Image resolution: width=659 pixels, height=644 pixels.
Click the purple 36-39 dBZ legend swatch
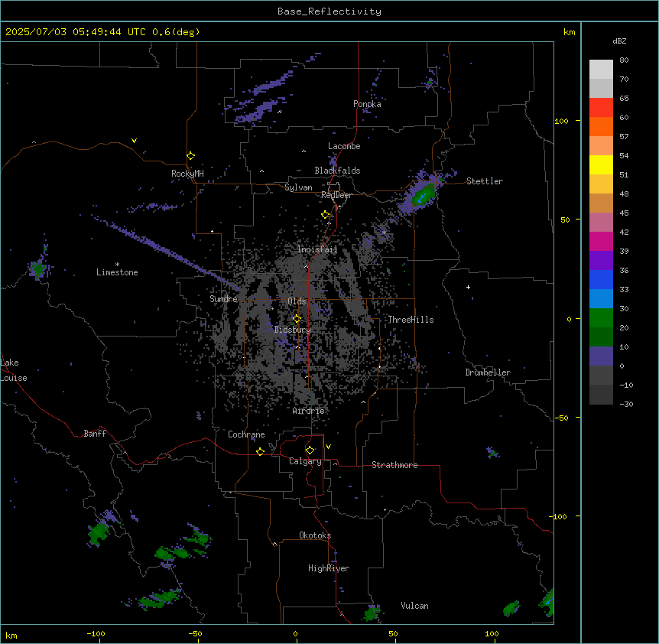coord(601,261)
